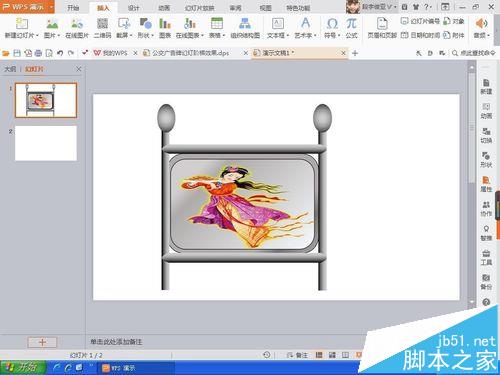Click the Object (对象) button
The height and width of the screenshot is (375, 500).
click(x=454, y=21)
